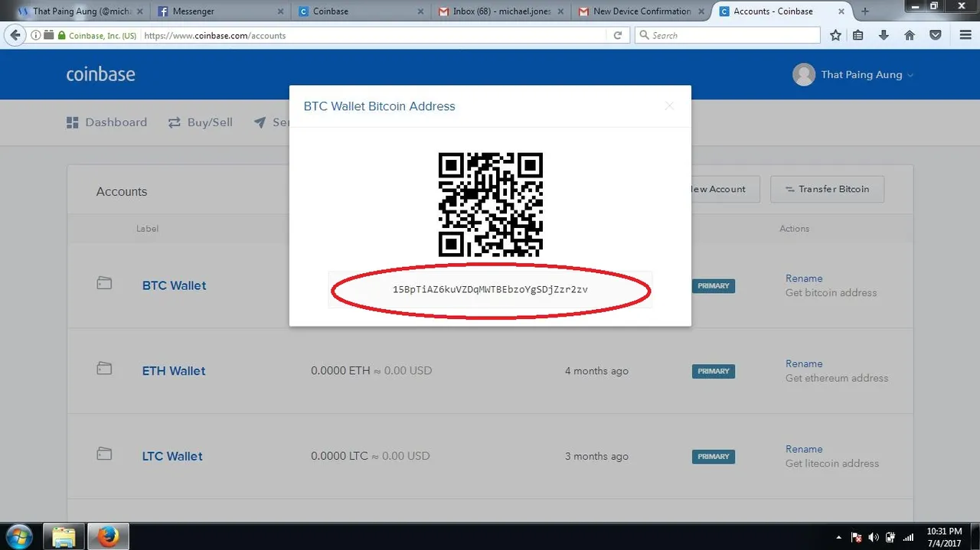Open the bookmarks list icon
980x550 pixels.
pos(858,35)
